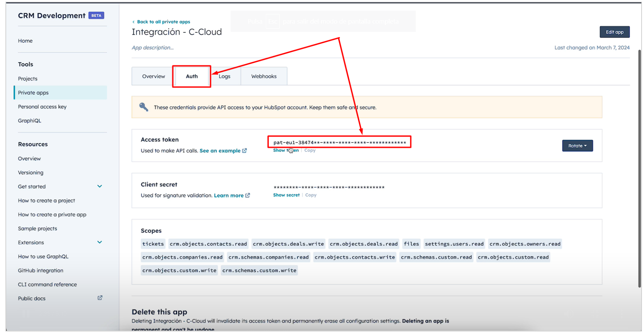Viewport: 644px width, 334px height.
Task: Open the Webhooks tab
Action: click(263, 76)
